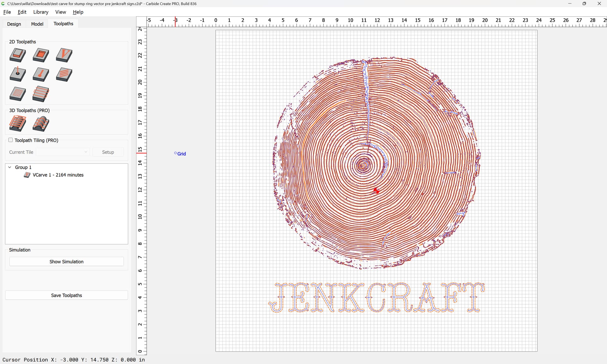Select the Contour toolpath icon
This screenshot has height=364, width=607.
(18, 55)
